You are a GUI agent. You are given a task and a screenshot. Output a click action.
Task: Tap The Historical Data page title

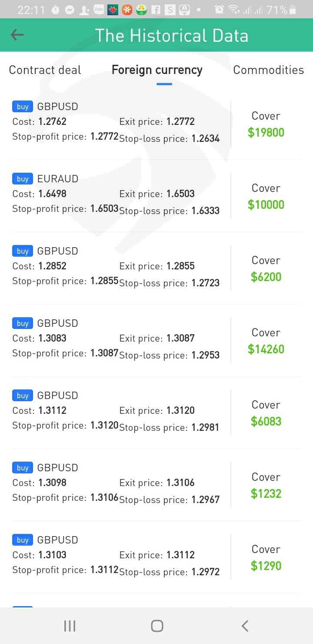(x=172, y=35)
